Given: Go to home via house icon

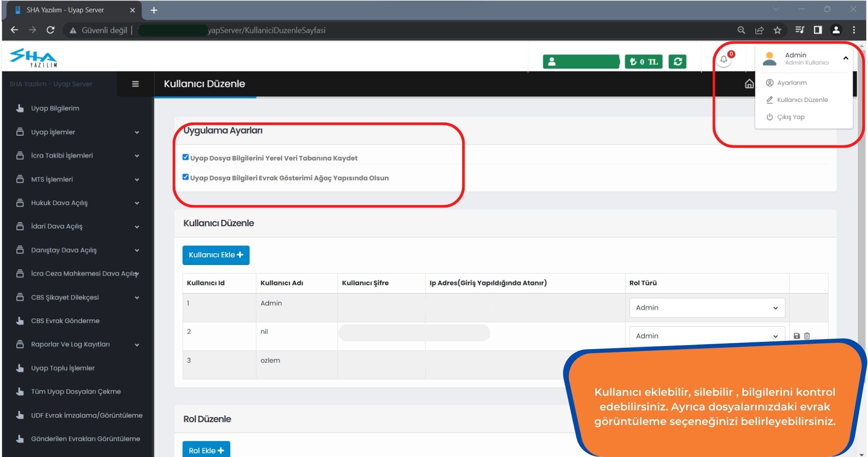Looking at the screenshot, I should pyautogui.click(x=749, y=84).
